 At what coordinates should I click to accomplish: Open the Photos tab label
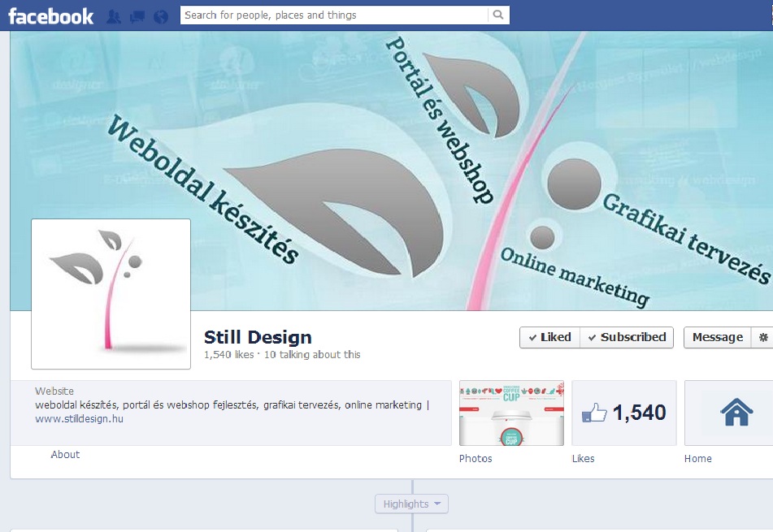(476, 459)
